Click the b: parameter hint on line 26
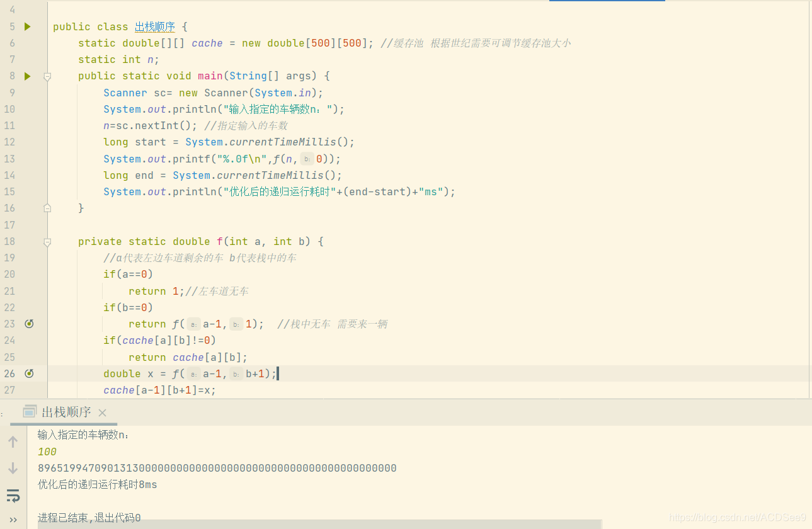 236,373
